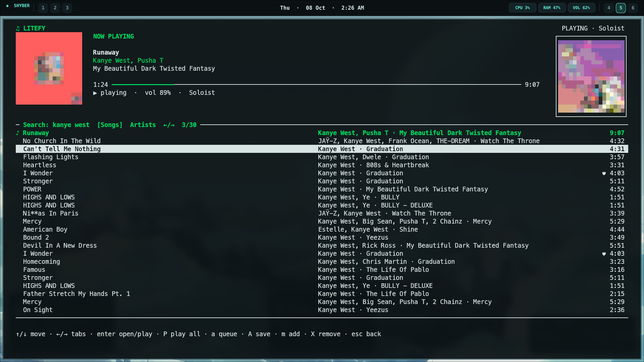Select the Can't Tell Me Nothing row
The height and width of the screenshot is (362, 644).
tap(322, 149)
